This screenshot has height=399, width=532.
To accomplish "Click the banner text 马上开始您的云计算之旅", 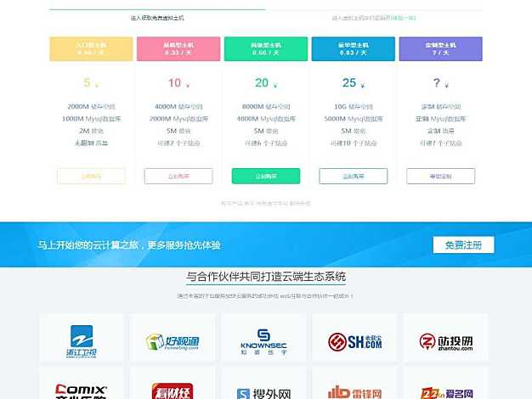I will tap(89, 244).
